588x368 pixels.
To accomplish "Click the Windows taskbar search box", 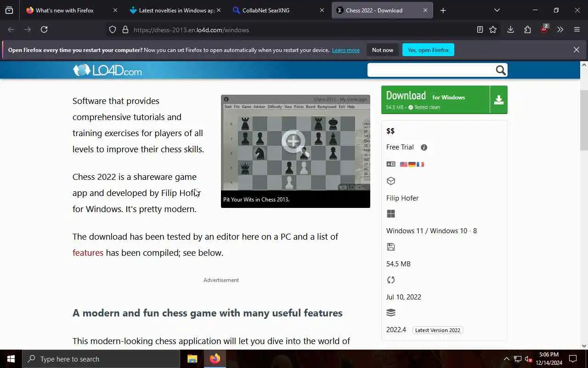I will click(x=101, y=359).
